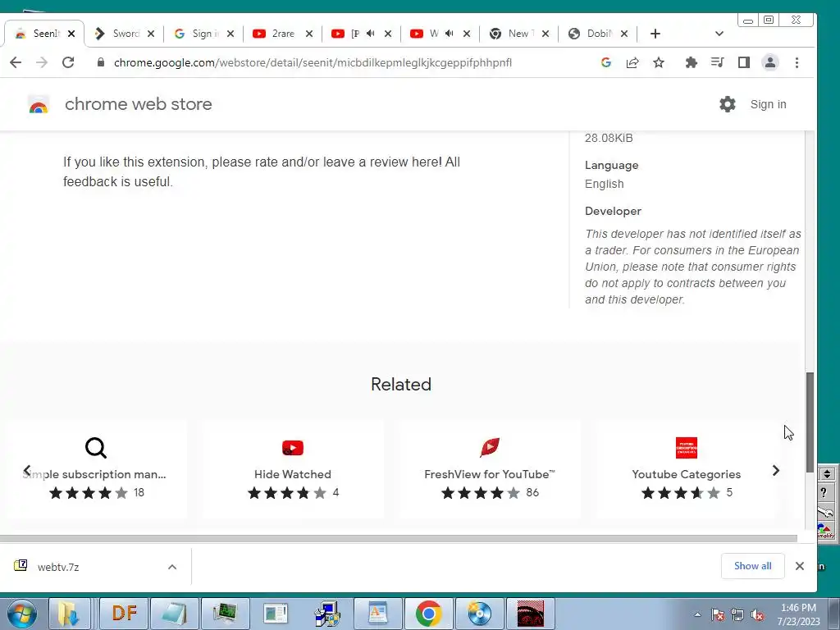This screenshot has width=840, height=630.
Task: Bookmark this page with the star icon
Action: [659, 62]
